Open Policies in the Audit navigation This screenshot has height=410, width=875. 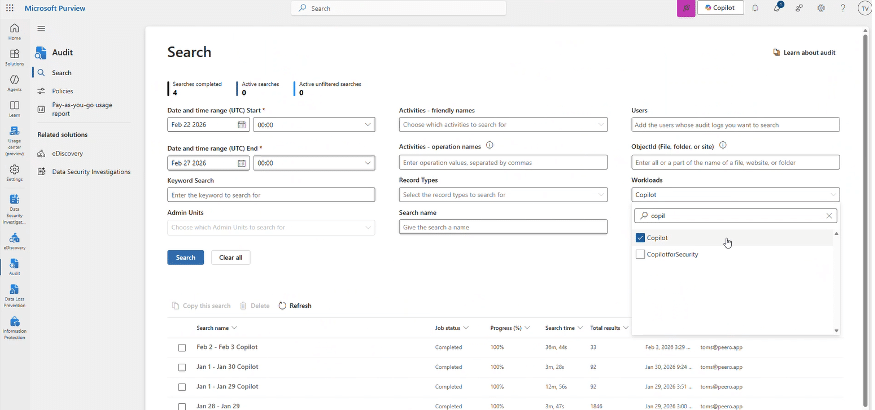pyautogui.click(x=62, y=90)
